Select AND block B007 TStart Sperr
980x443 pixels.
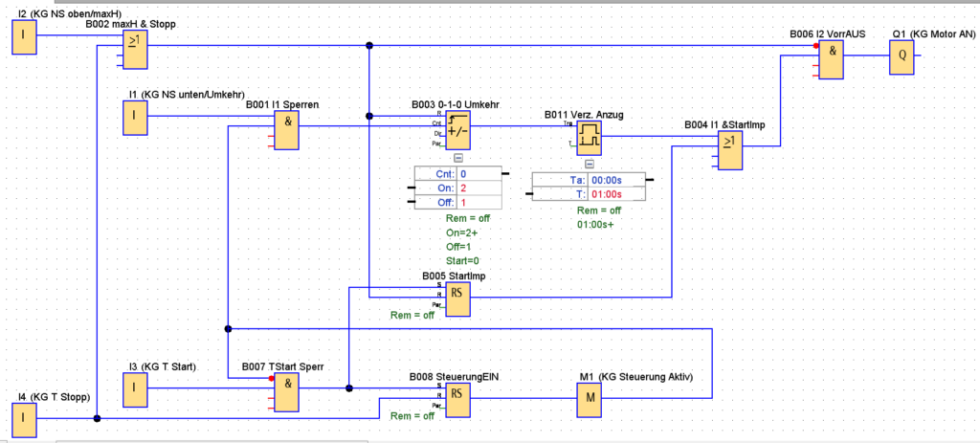point(286,393)
